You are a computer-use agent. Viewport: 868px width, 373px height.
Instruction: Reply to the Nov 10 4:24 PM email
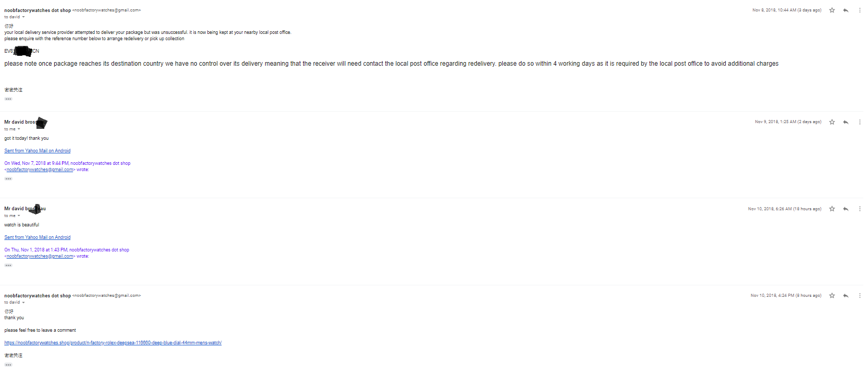pos(846,296)
